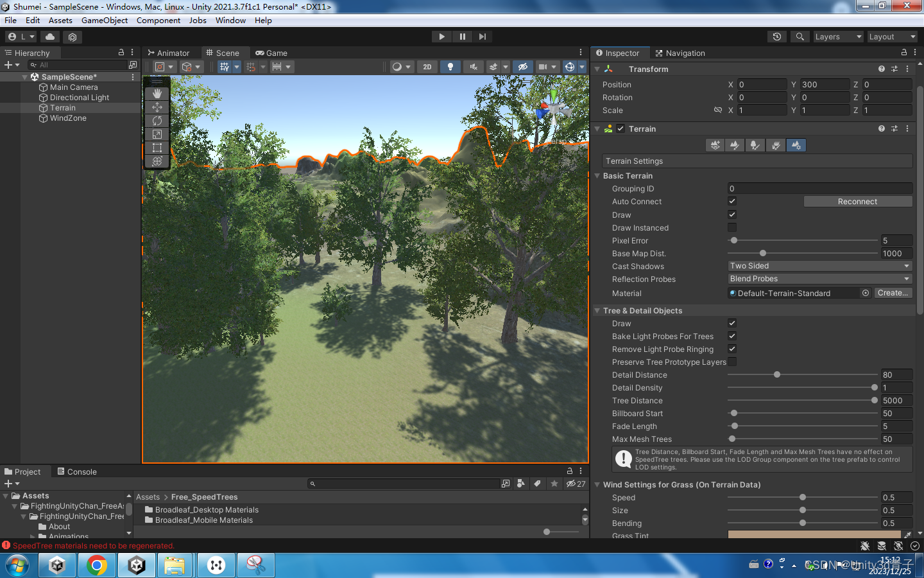This screenshot has height=578, width=924.
Task: Open the Terrain Settings gear tab
Action: pyautogui.click(x=796, y=145)
